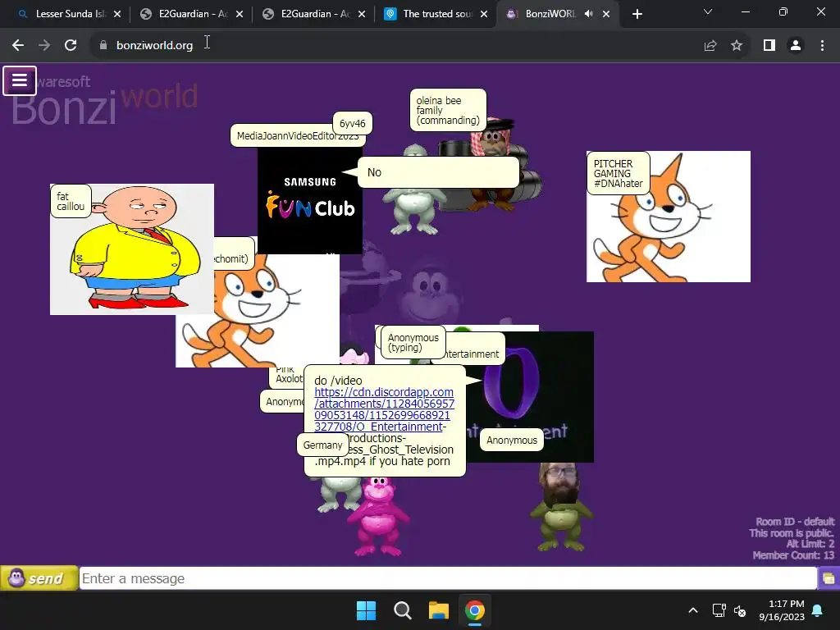This screenshot has width=840, height=630.
Task: Select the 6yv46 name tag
Action: [352, 123]
